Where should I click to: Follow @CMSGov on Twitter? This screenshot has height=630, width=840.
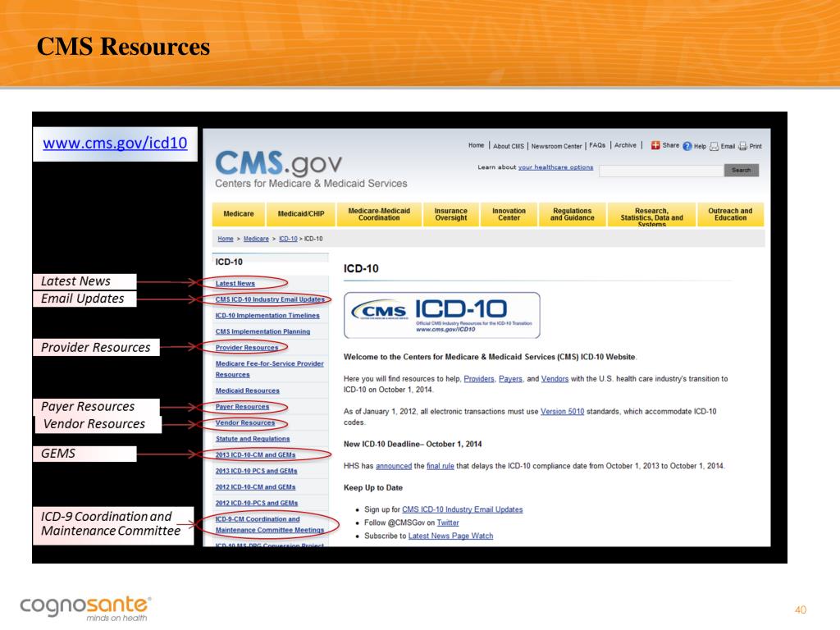[448, 522]
